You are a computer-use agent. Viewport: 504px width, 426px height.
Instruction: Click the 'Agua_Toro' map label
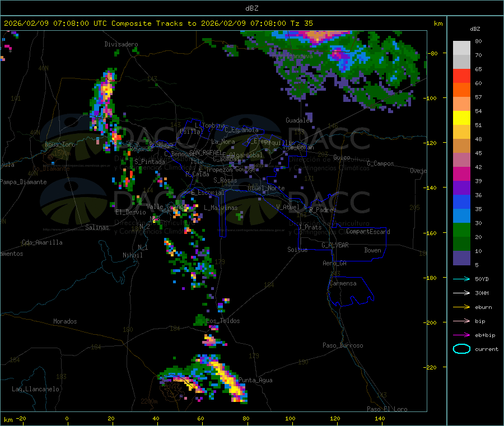tap(60, 144)
